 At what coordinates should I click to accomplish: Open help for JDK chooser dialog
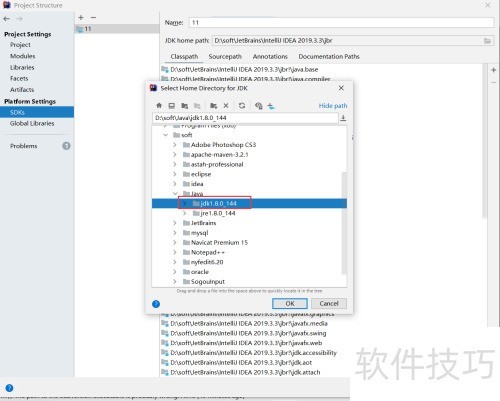(x=156, y=304)
